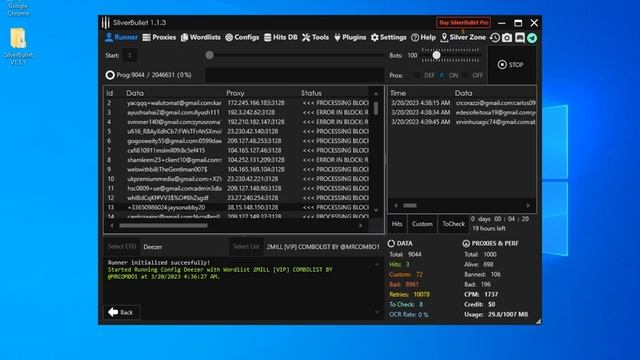This screenshot has width=640, height=360.
Task: Click the Id column header
Action: coord(110,93)
